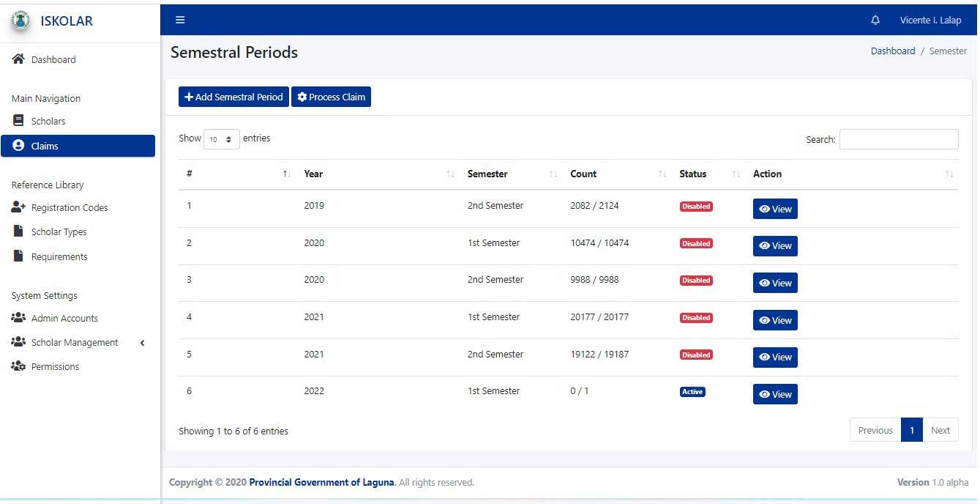Click the Add Semestral Period button
This screenshot has height=504, width=980.
coord(233,97)
